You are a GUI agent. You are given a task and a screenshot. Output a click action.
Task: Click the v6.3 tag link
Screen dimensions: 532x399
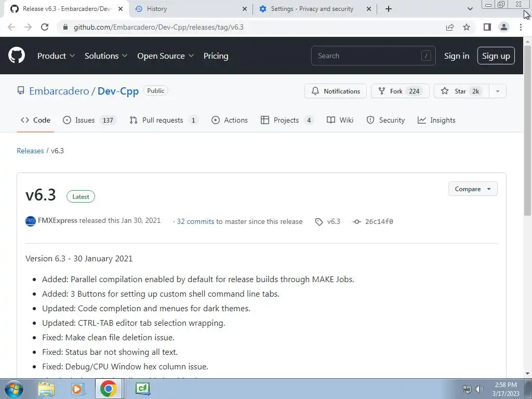coord(334,221)
